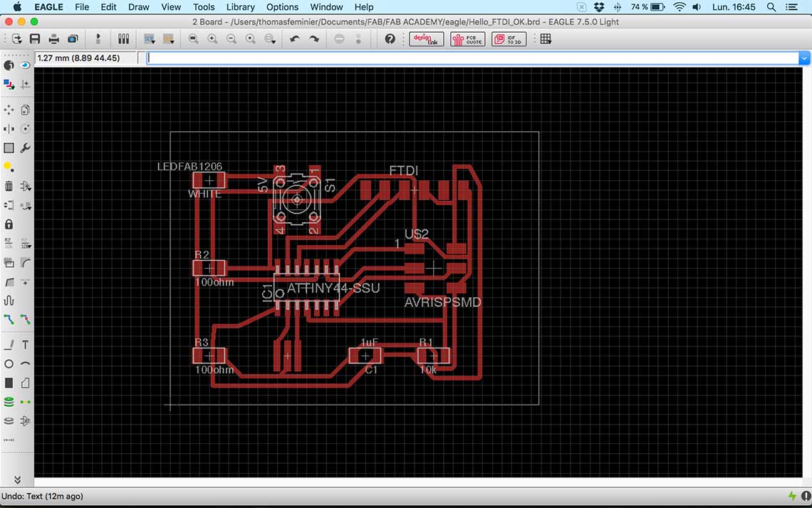The height and width of the screenshot is (508, 812).
Task: Select the Group tool
Action: point(9,147)
